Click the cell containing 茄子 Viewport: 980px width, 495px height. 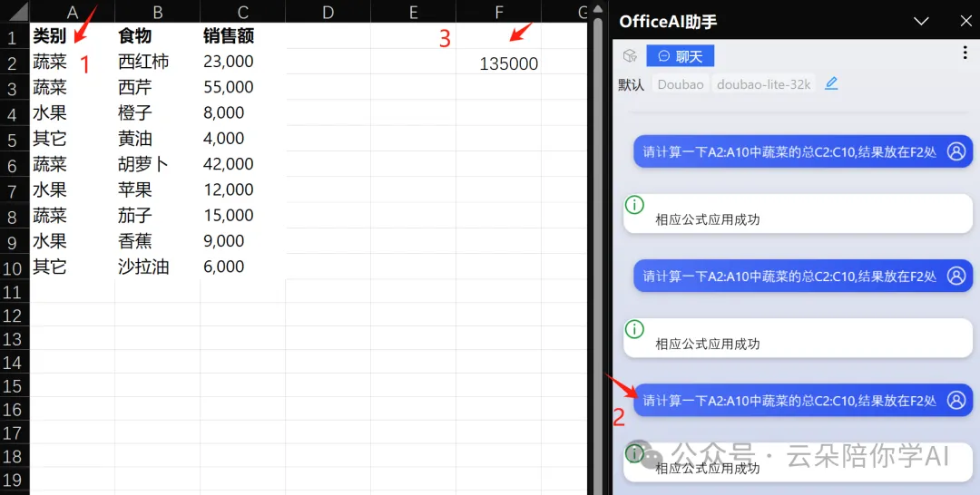[158, 216]
